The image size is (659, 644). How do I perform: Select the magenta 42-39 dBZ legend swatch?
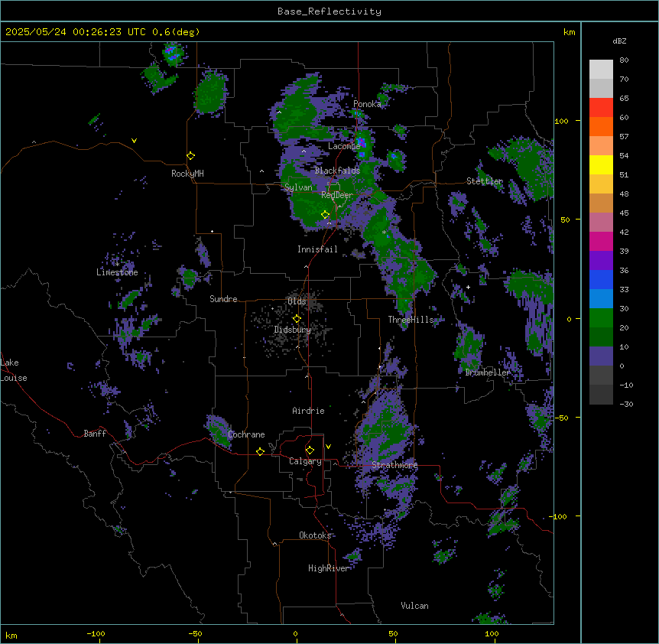point(601,241)
